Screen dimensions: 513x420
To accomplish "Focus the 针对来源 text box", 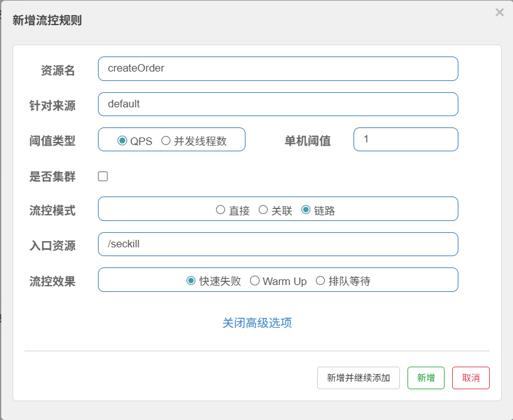I will pos(278,104).
